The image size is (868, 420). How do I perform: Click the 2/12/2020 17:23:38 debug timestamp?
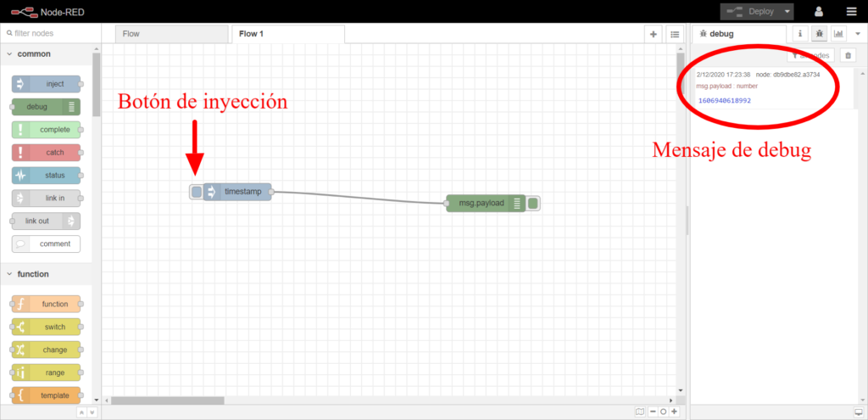pyautogui.click(x=724, y=75)
